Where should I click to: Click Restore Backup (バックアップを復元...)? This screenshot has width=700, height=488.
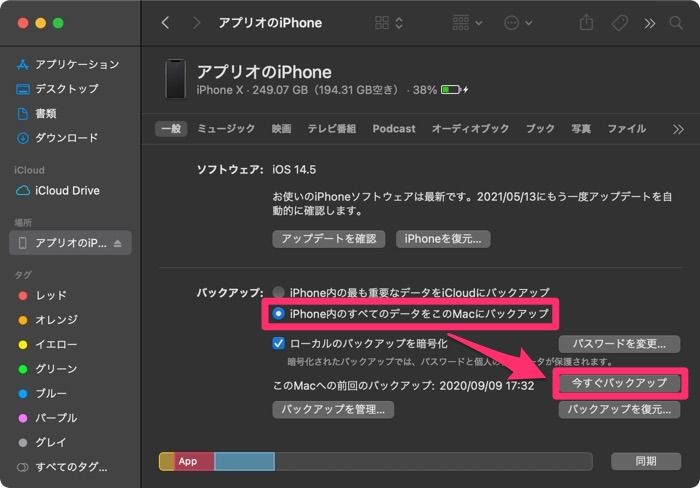619,409
